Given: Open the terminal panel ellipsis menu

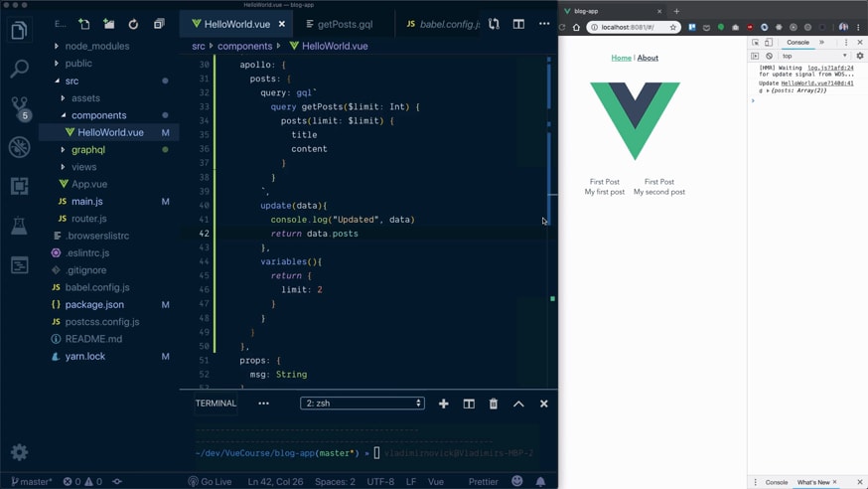Looking at the screenshot, I should [263, 404].
